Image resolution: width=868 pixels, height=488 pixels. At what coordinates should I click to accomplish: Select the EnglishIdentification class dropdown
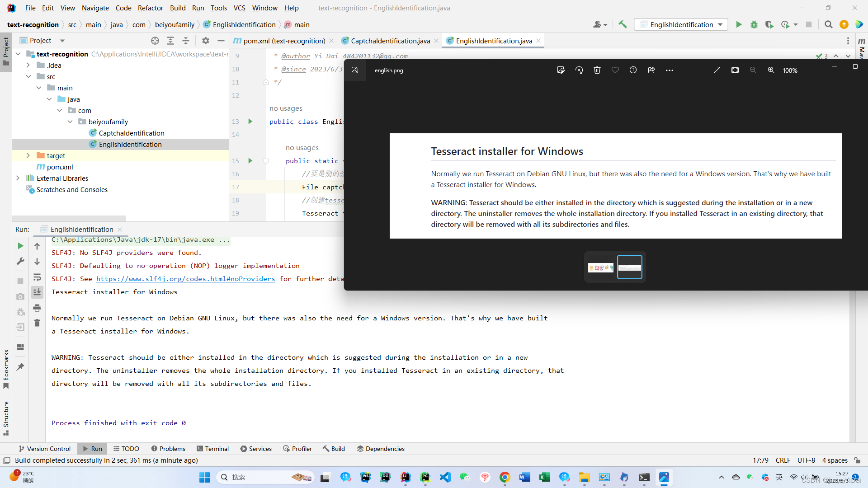(x=683, y=24)
